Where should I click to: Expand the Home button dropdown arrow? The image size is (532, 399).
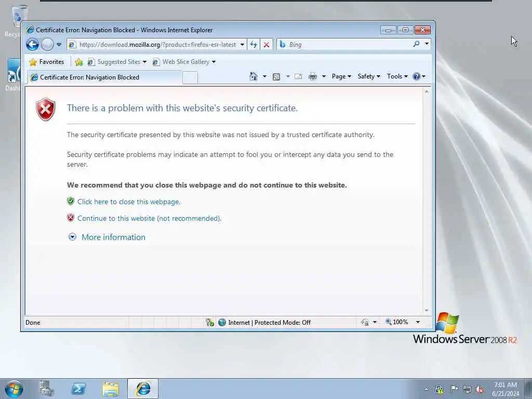pyautogui.click(x=264, y=76)
